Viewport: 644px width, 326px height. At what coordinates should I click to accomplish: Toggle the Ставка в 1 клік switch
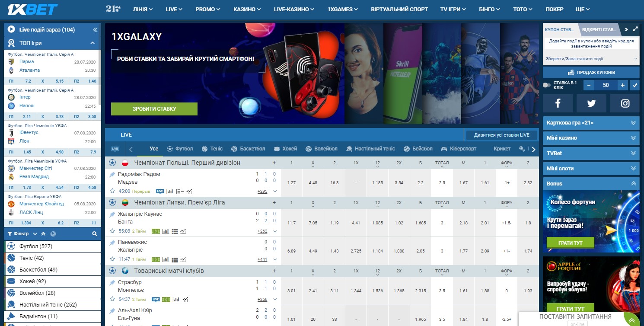tap(547, 85)
